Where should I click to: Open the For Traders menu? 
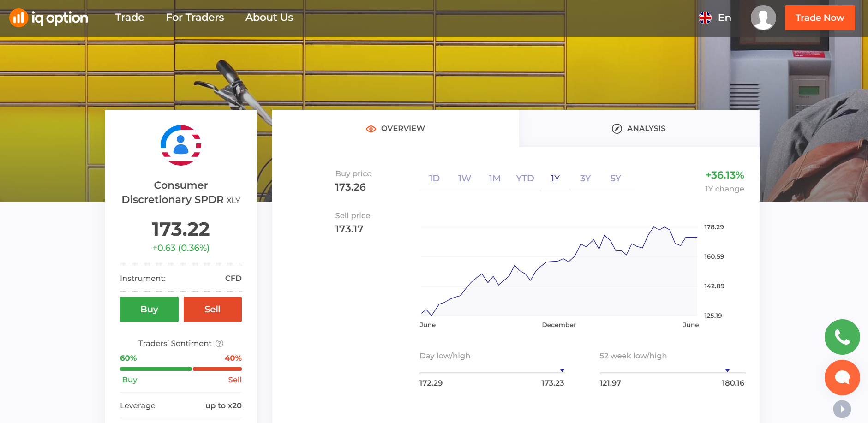point(195,18)
